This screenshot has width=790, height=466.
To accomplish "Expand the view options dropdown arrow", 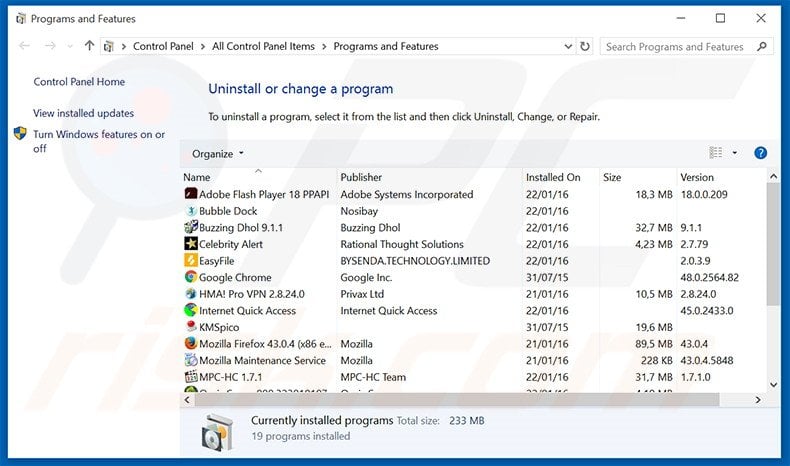I will click(x=735, y=153).
